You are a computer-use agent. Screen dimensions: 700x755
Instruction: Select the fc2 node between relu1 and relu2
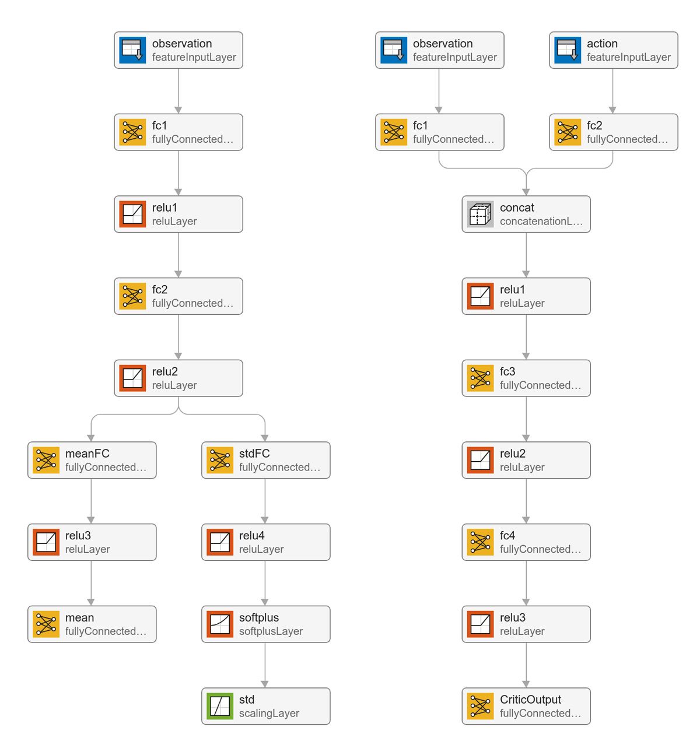coord(178,296)
